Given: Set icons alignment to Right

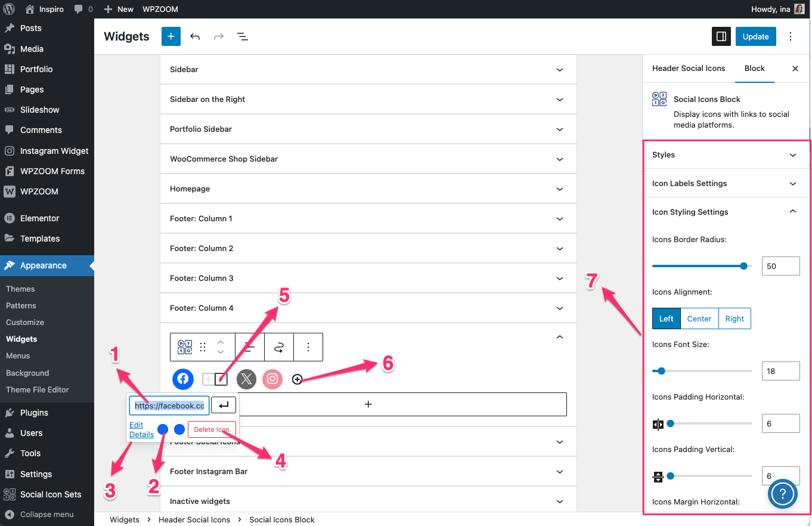Looking at the screenshot, I should 734,318.
